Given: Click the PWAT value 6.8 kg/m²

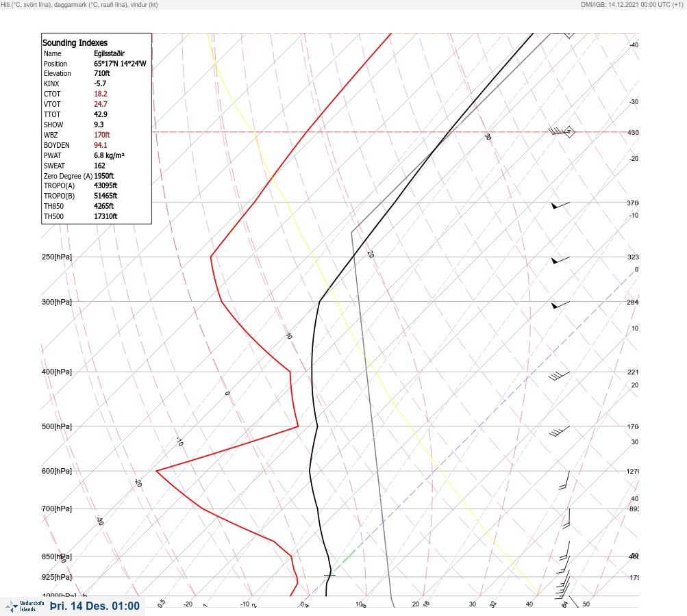Looking at the screenshot, I should click(109, 155).
